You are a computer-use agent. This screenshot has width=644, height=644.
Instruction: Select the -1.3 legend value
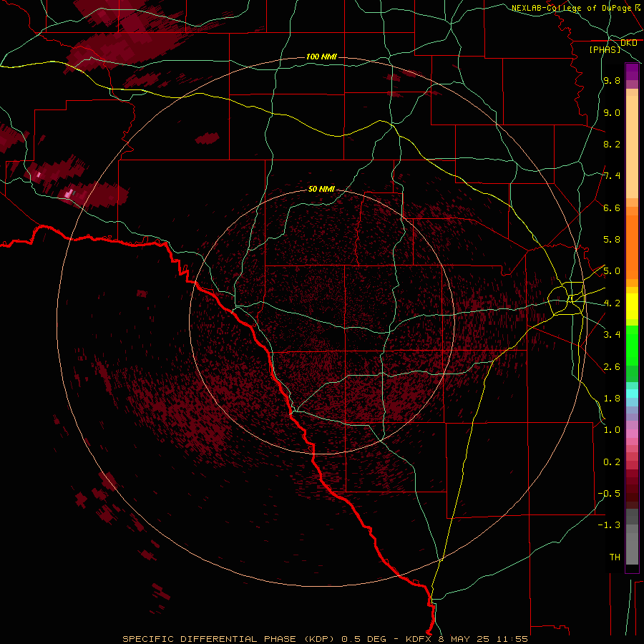tap(610, 525)
